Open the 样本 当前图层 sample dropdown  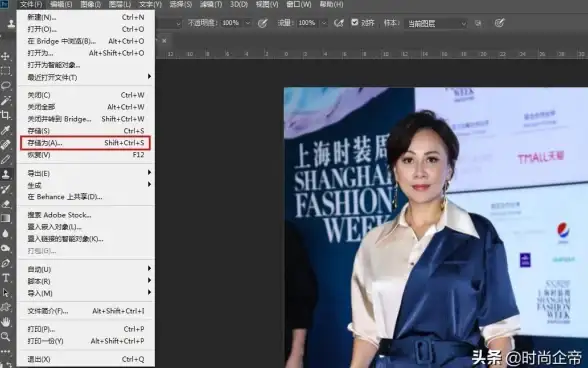(436, 24)
